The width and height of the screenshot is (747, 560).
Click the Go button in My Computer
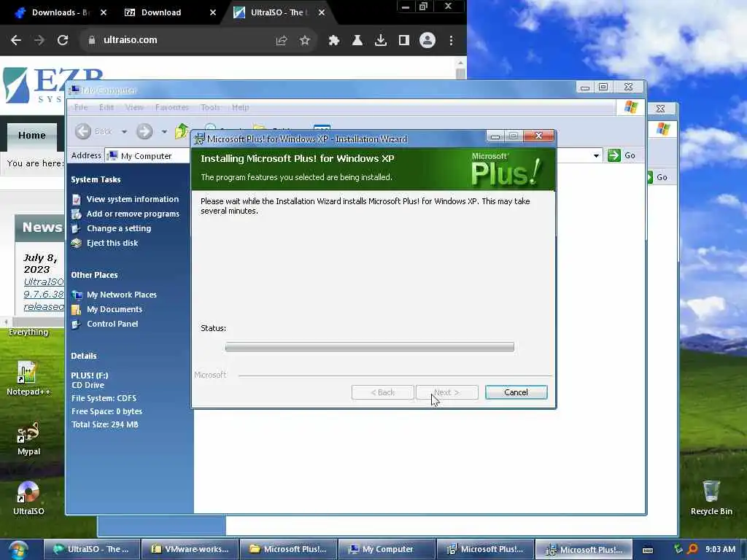(x=622, y=155)
